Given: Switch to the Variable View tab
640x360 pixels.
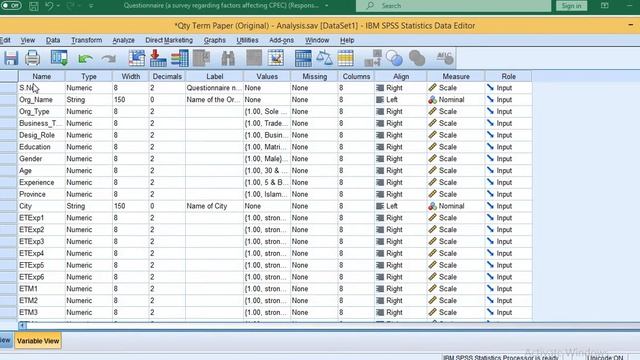Looking at the screenshot, I should [x=38, y=341].
